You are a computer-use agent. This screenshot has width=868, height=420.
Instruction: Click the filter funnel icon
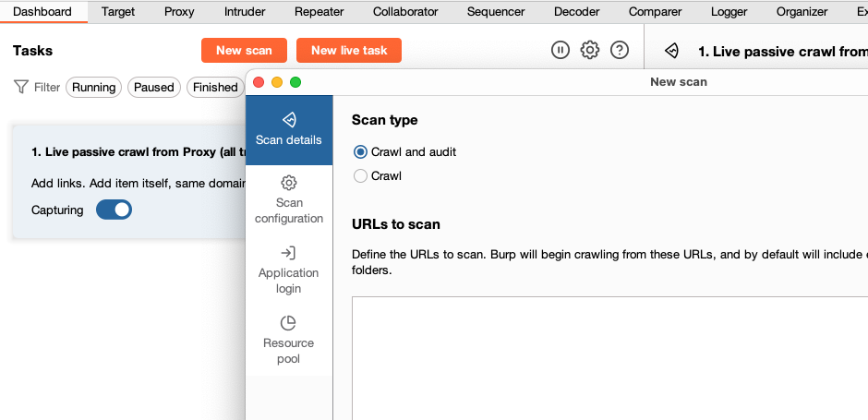pos(20,87)
